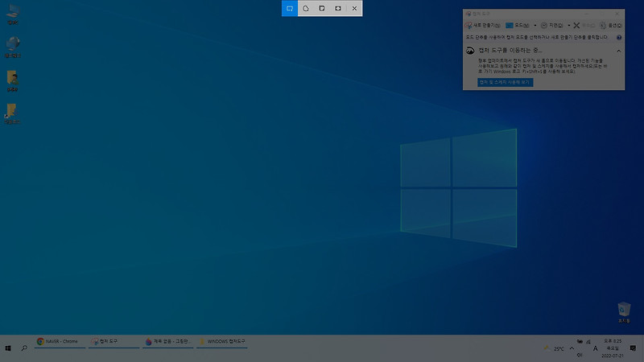
Task: Select freeform snip mode in snipping bar
Action: tap(306, 8)
